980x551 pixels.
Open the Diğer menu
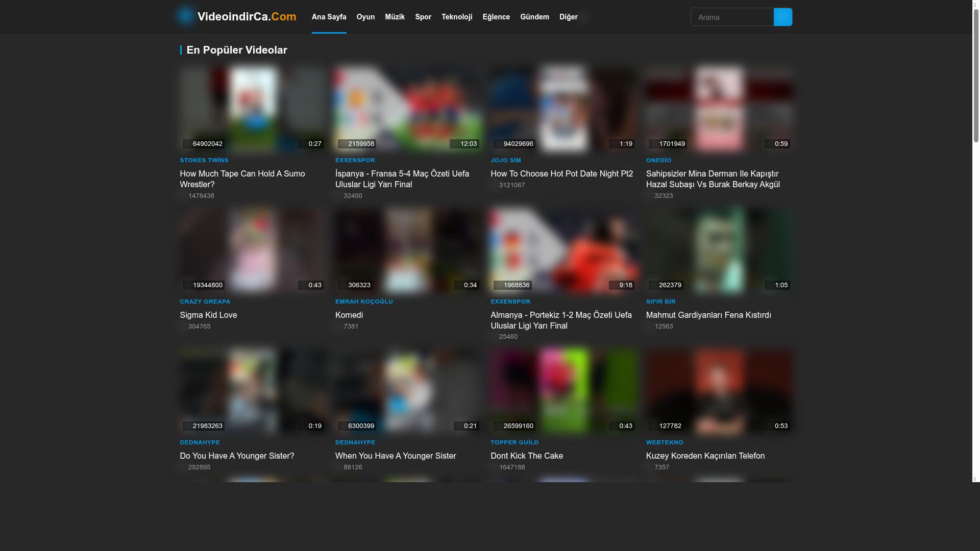(x=568, y=17)
